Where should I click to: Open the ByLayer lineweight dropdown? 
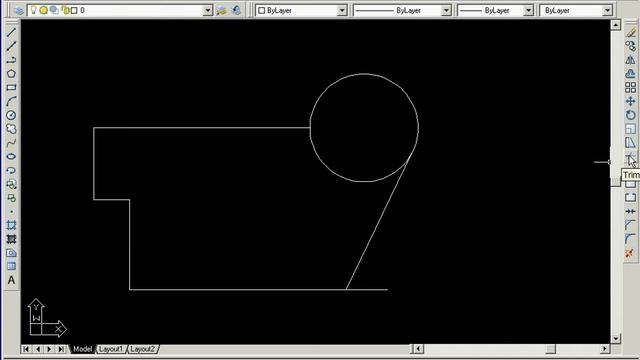pos(528,10)
